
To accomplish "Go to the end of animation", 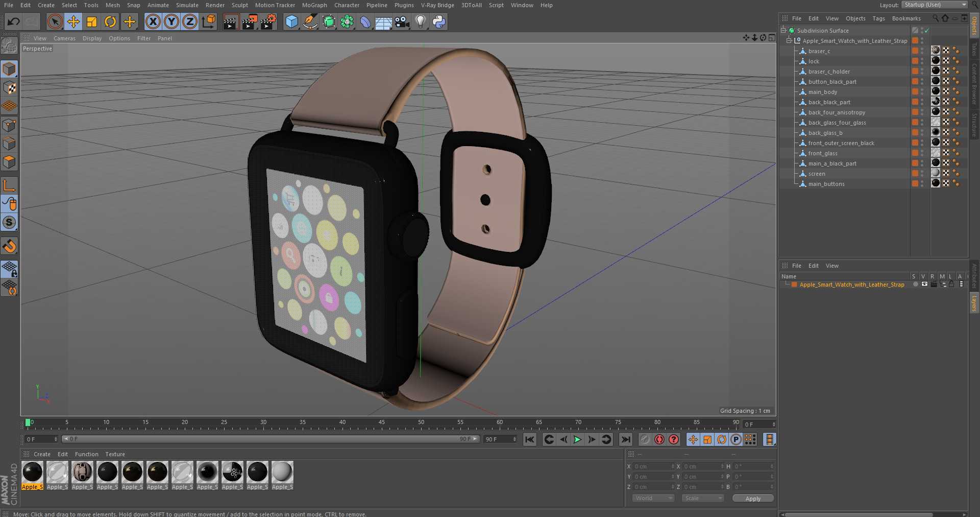I will (626, 439).
